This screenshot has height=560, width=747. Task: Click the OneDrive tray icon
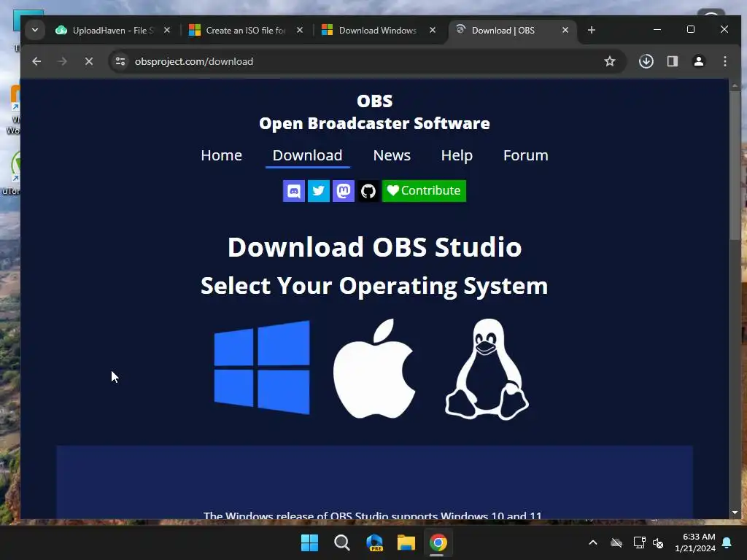pyautogui.click(x=616, y=542)
